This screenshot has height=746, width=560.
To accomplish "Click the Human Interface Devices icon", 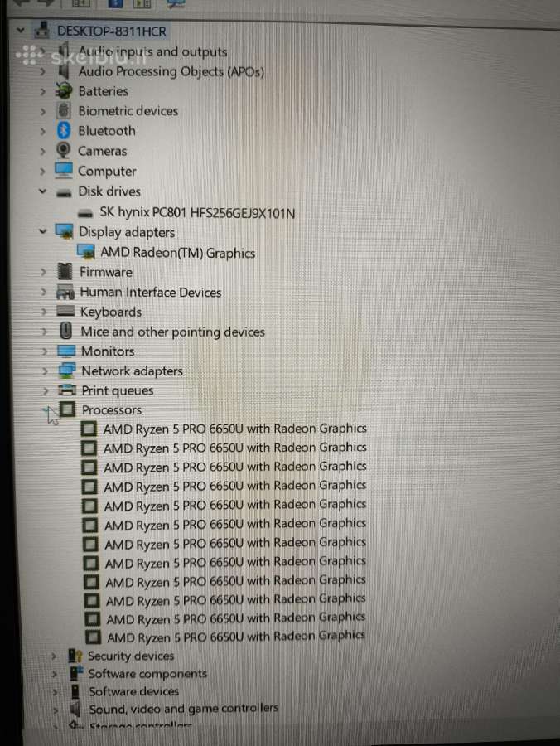I will point(65,292).
